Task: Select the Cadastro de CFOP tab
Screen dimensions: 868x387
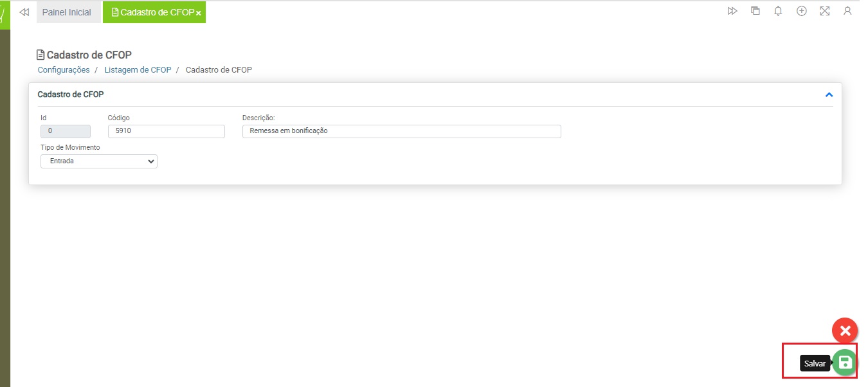Action: (154, 12)
